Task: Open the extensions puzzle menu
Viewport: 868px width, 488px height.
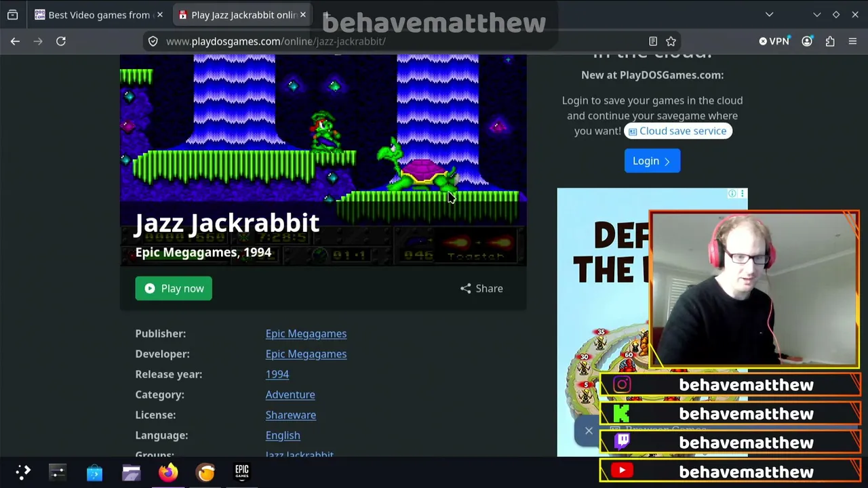Action: tap(830, 41)
